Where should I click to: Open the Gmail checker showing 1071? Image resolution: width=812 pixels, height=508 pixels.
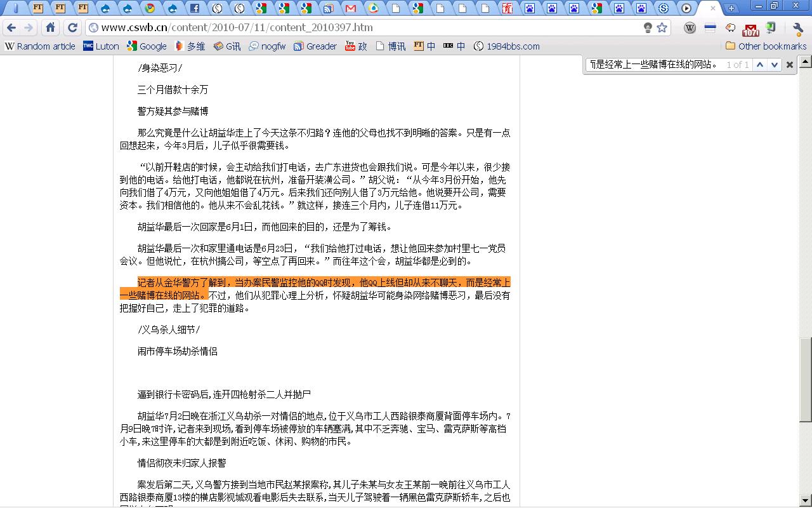pos(751,29)
